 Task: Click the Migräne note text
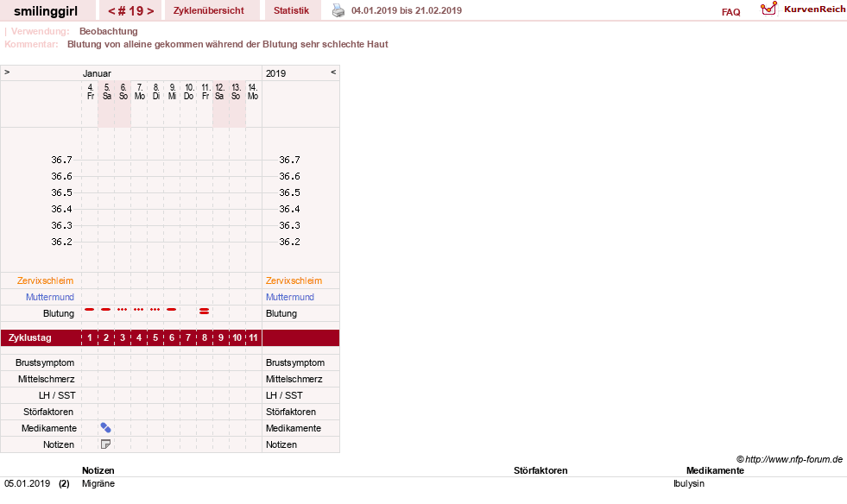[x=98, y=483]
